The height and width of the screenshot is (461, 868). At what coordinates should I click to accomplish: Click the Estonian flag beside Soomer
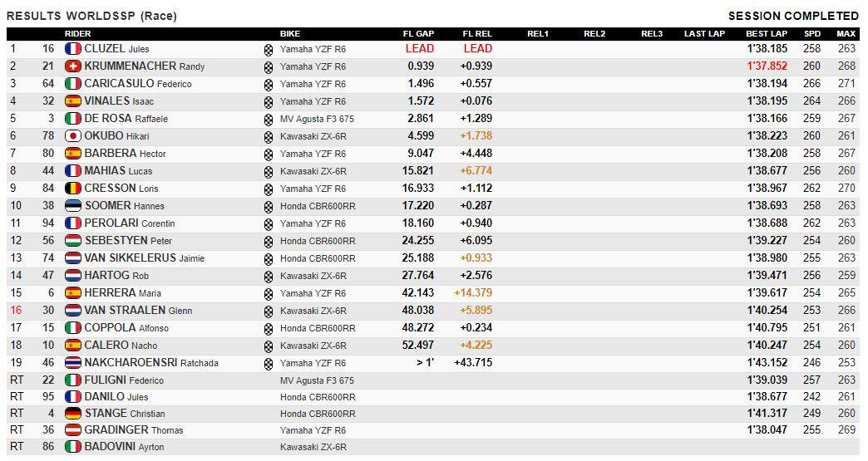click(72, 206)
